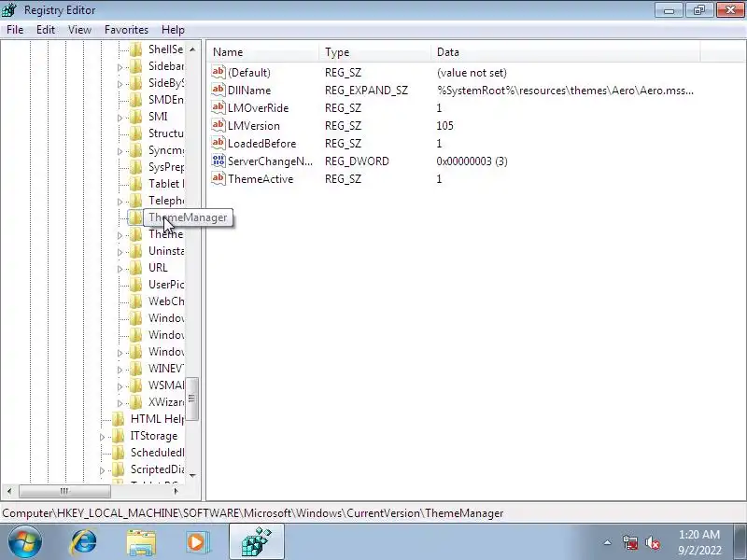Open the Help menu

(x=173, y=30)
